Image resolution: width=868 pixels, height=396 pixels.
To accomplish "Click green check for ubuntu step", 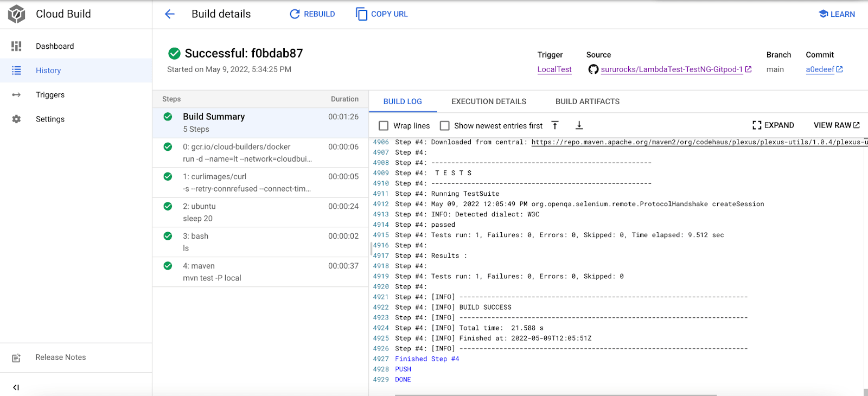I will [x=168, y=206].
